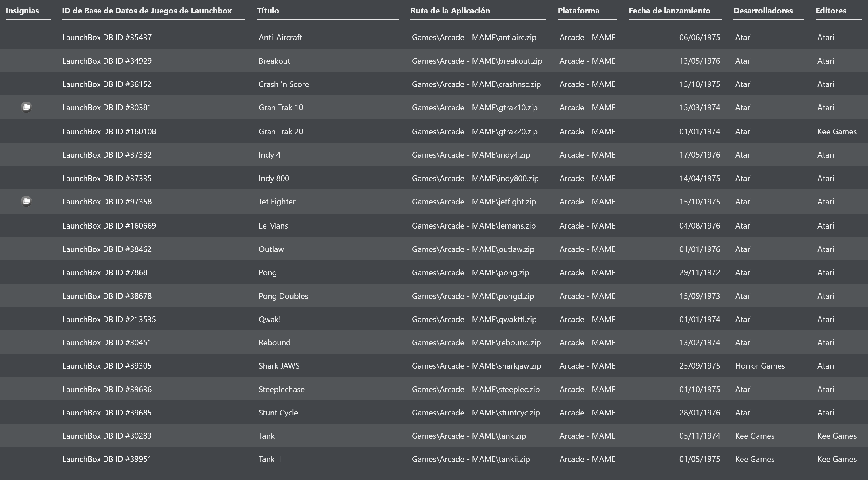The width and height of the screenshot is (868, 480).
Task: Select the Shark JAWS title
Action: click(x=279, y=366)
